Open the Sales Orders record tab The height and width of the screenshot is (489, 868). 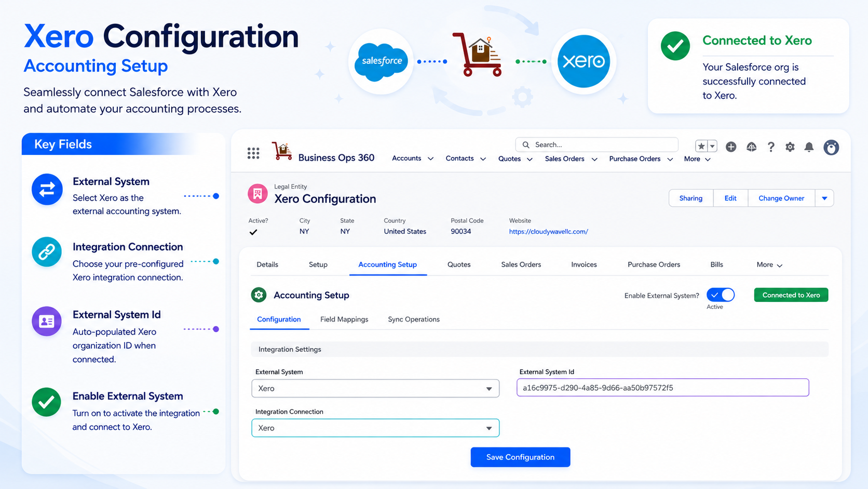[x=521, y=265]
